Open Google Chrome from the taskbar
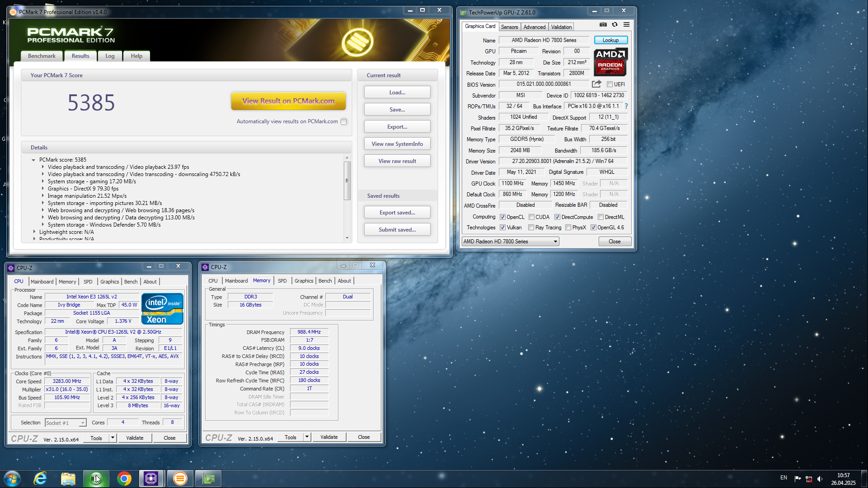The height and width of the screenshot is (488, 868). [124, 479]
